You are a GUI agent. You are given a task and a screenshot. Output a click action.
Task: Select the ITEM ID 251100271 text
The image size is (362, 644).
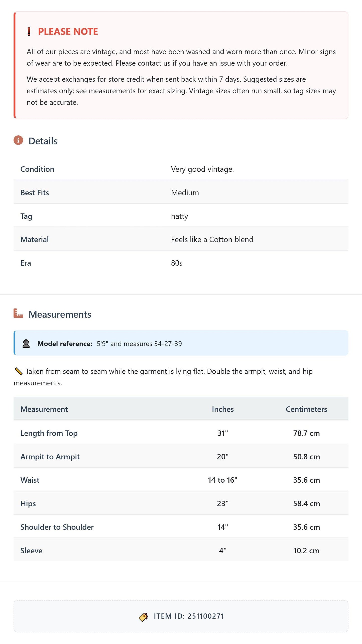[189, 616]
